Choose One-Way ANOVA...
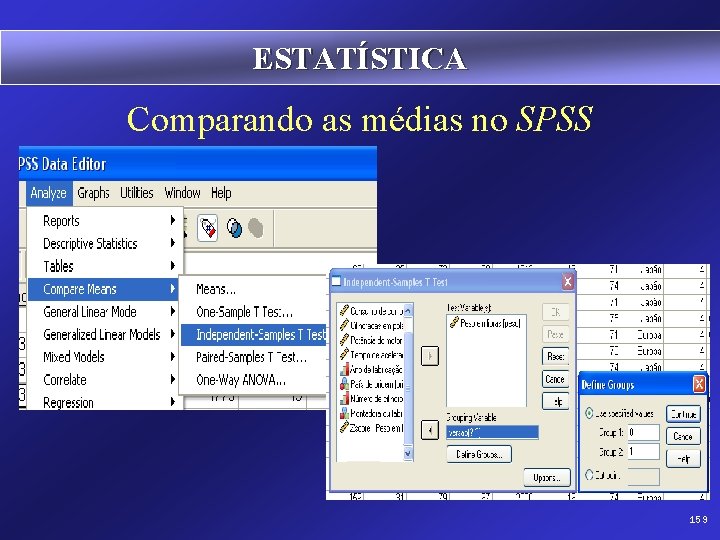This screenshot has width=720, height=540. (253, 380)
